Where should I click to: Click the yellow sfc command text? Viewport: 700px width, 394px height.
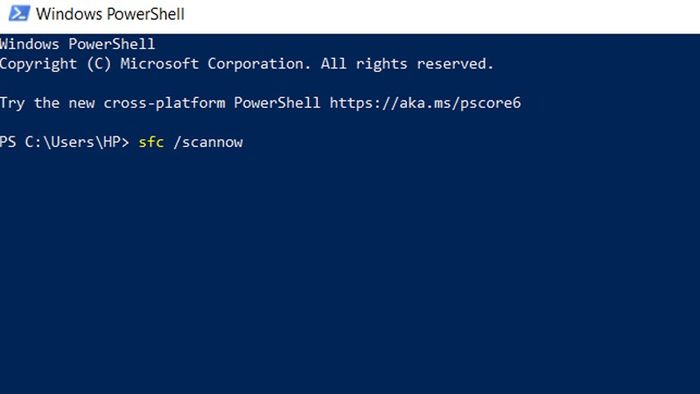click(x=151, y=142)
